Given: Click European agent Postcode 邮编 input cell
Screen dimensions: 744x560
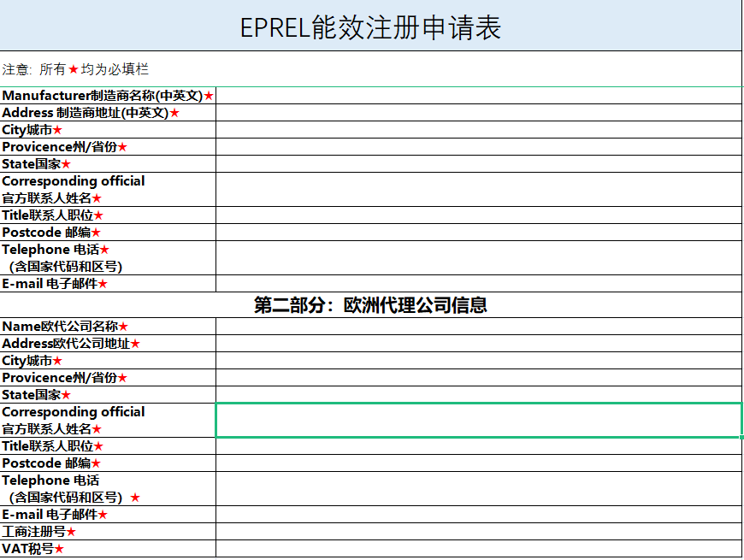Looking at the screenshot, I should pos(479,463).
